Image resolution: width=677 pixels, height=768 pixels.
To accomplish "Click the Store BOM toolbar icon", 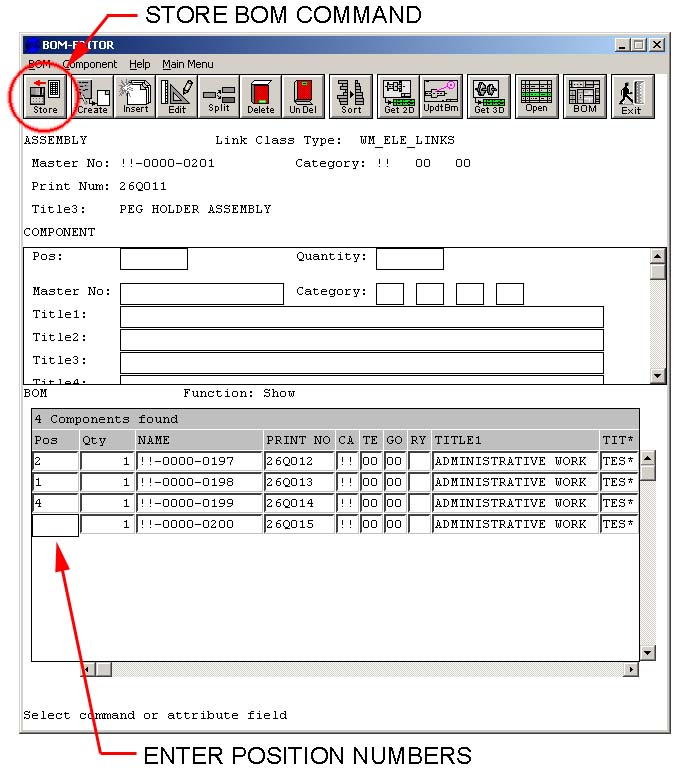I will click(45, 96).
